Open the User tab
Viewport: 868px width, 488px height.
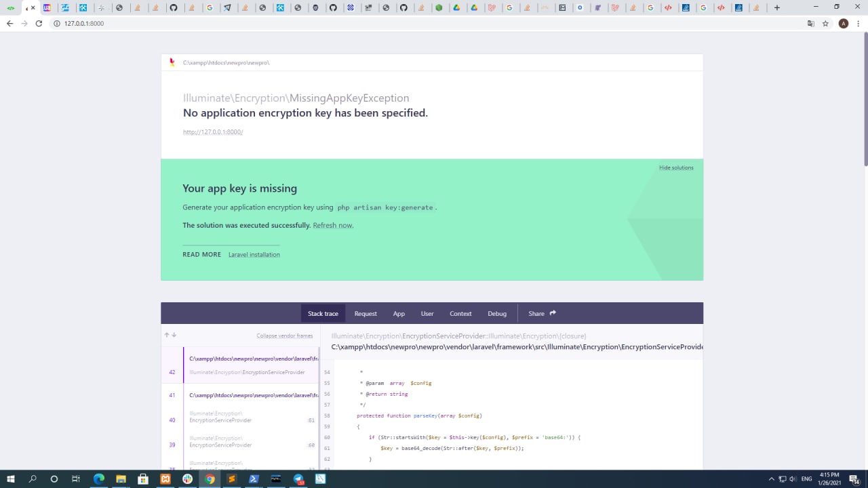[x=427, y=313]
